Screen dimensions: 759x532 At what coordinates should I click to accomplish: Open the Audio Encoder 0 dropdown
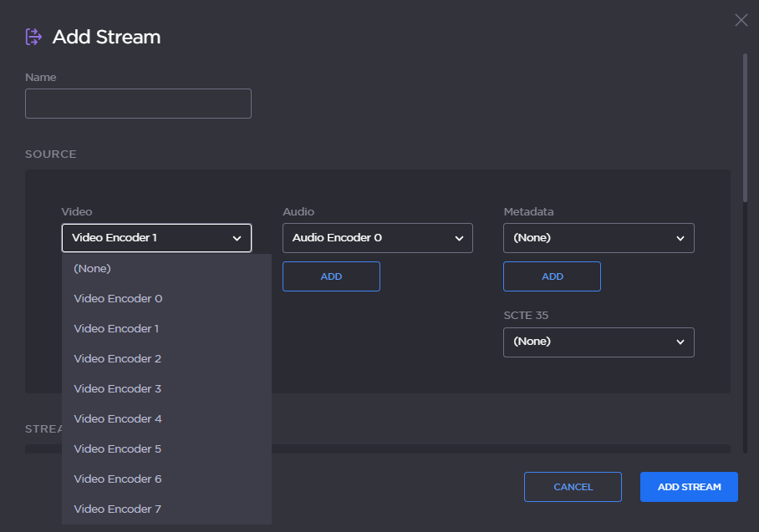pos(377,238)
